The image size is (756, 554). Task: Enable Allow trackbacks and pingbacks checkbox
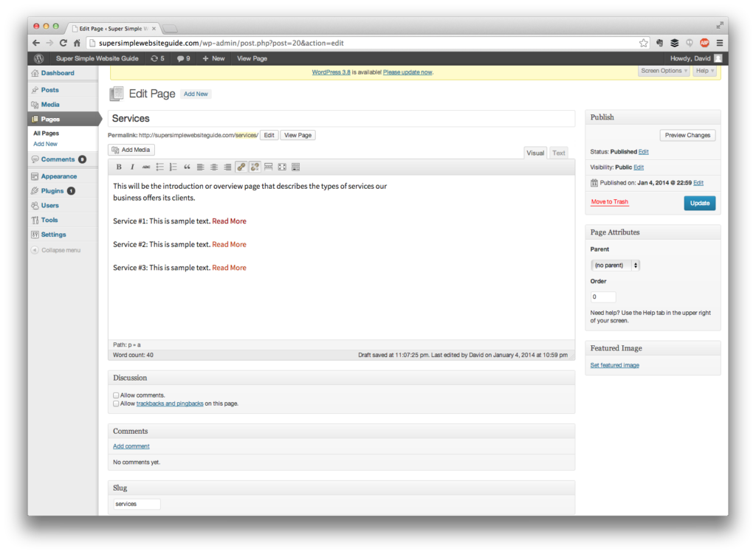[x=116, y=404]
